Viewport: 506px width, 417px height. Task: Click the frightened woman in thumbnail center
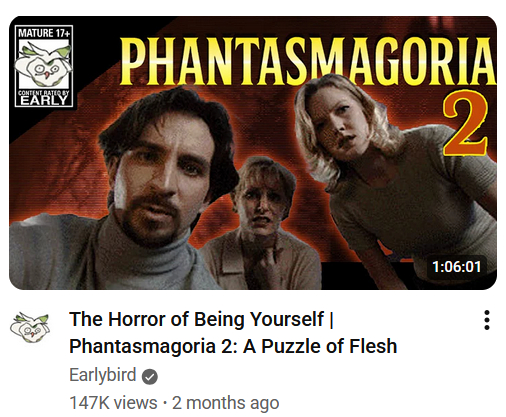pos(262,222)
